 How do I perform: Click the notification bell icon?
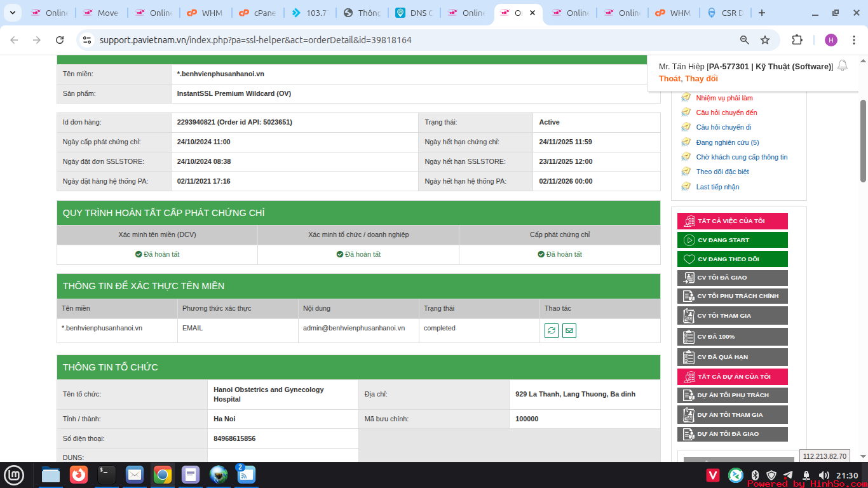pyautogui.click(x=843, y=65)
